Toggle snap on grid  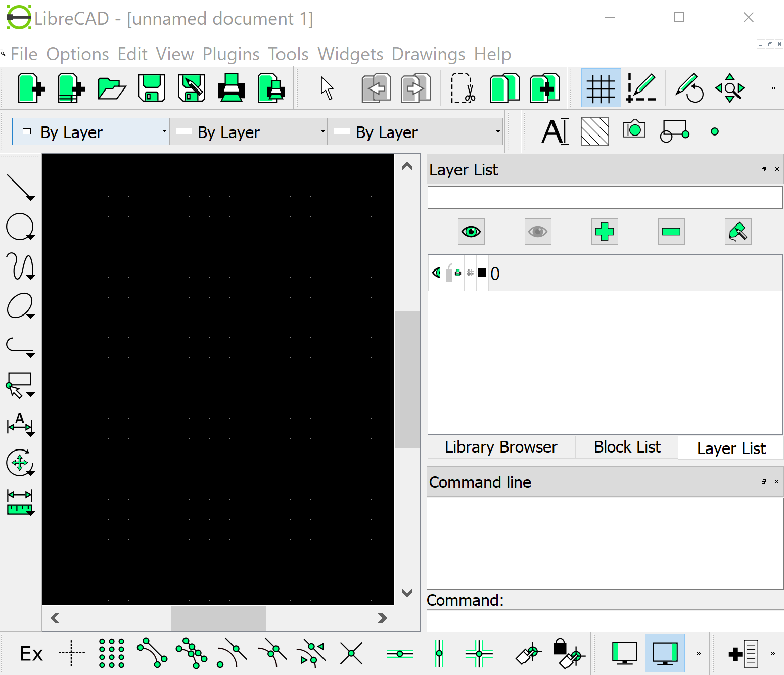pyautogui.click(x=112, y=654)
